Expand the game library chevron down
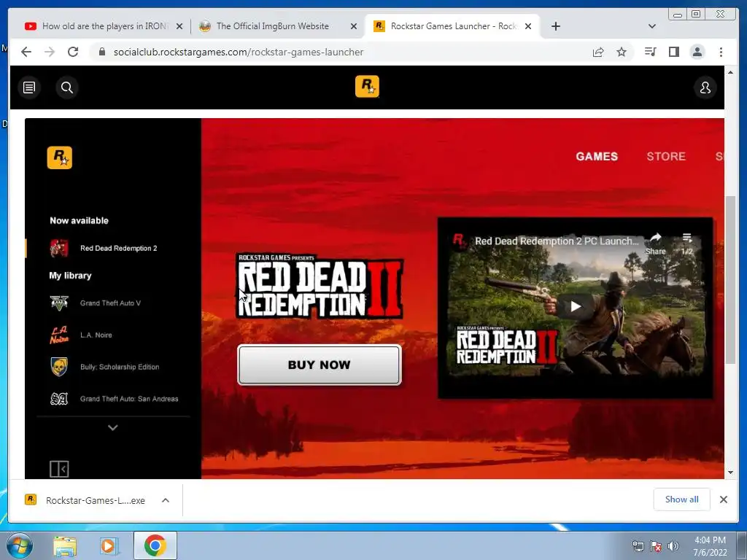The height and width of the screenshot is (560, 747). point(113,427)
